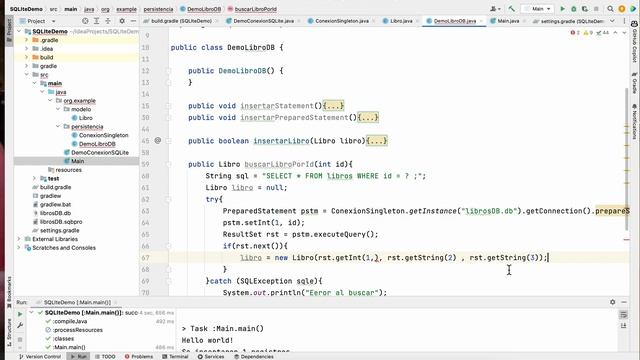Screen dimensions: 640x360
Task: Go to next highlighted error arrow
Action: point(624,33)
